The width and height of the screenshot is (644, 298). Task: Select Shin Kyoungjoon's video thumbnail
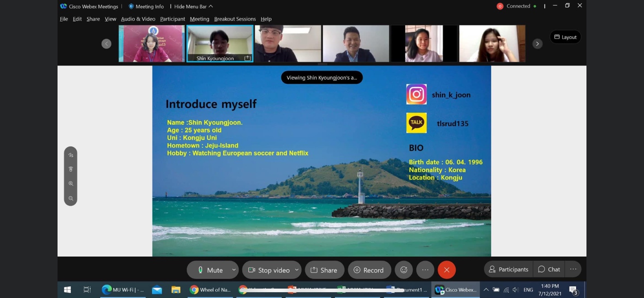click(220, 43)
